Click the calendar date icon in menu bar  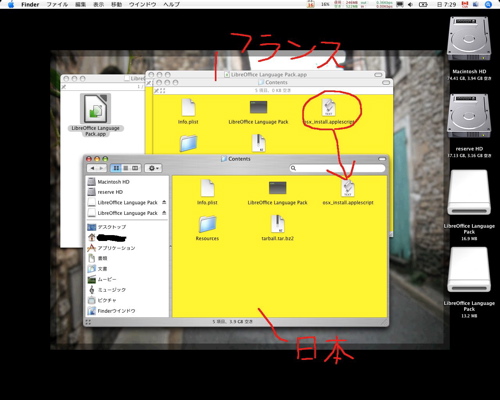[x=310, y=4]
